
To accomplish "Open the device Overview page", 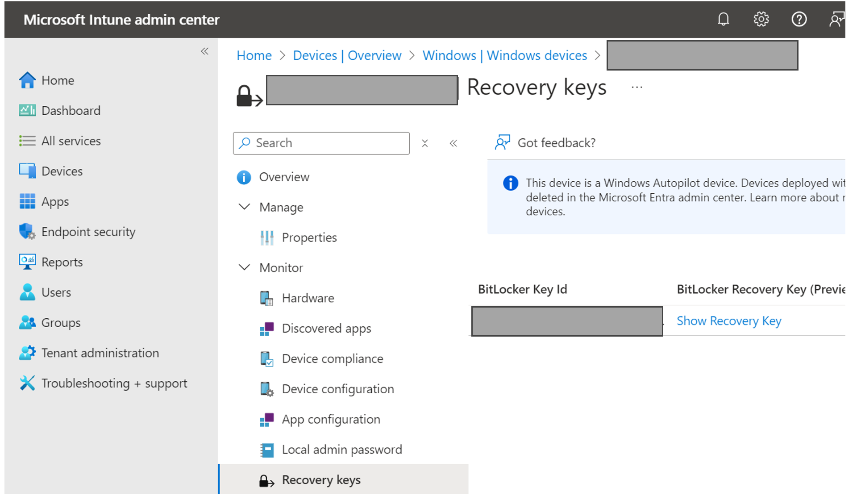I will tap(284, 177).
